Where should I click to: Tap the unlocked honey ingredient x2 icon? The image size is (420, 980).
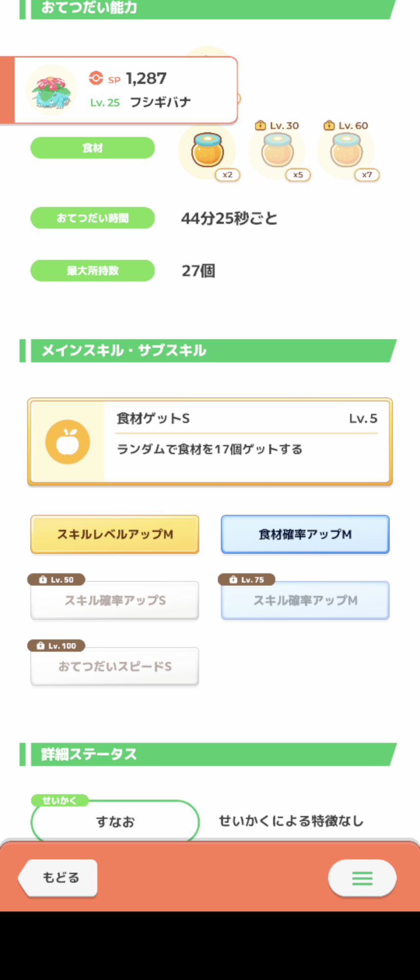point(207,150)
